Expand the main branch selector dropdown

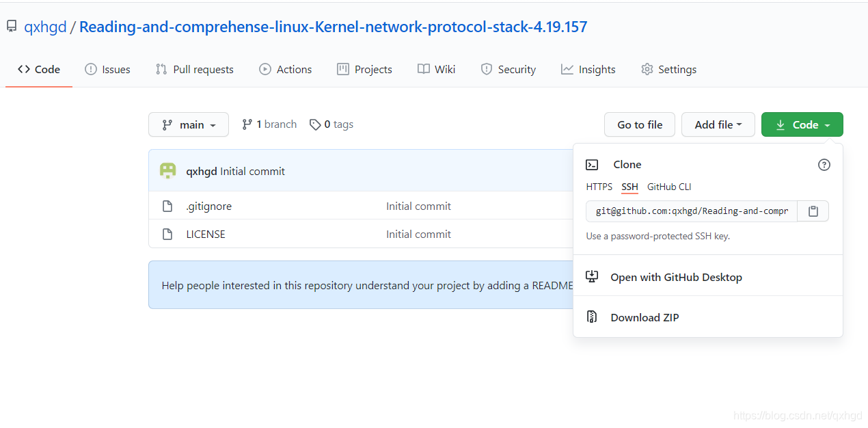pos(189,124)
